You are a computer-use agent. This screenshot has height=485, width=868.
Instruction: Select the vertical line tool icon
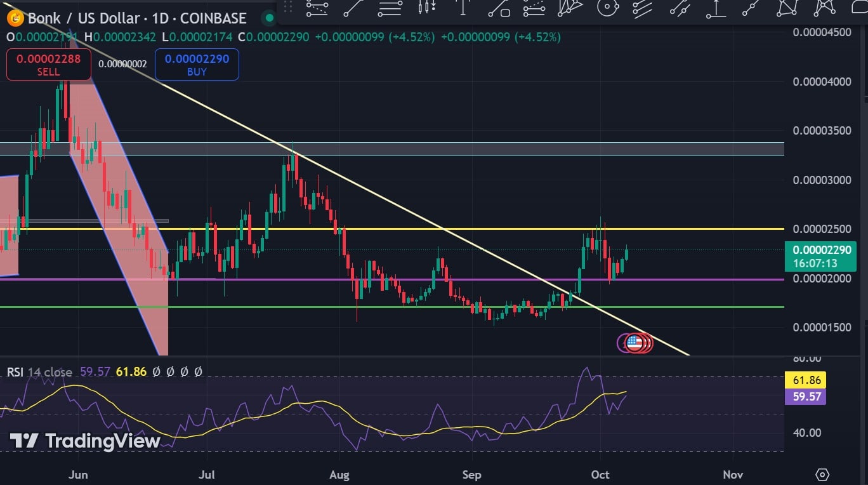point(463,8)
